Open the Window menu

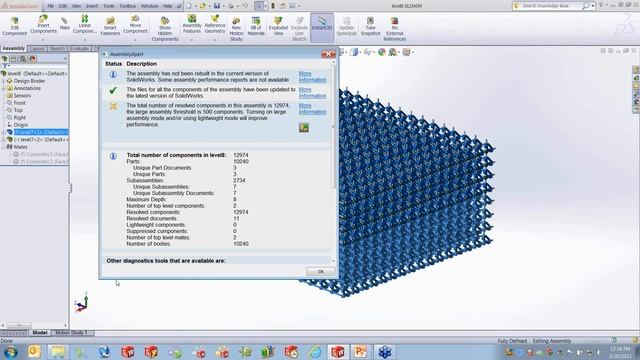(149, 6)
